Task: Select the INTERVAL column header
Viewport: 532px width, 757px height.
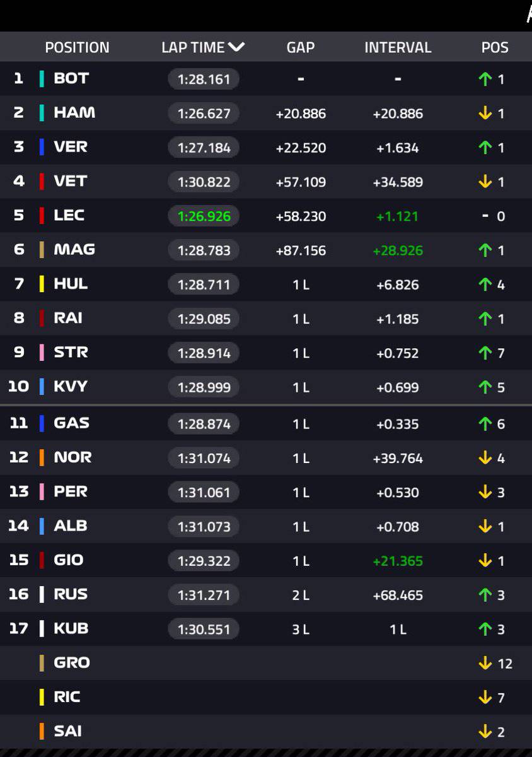Action: 398,47
